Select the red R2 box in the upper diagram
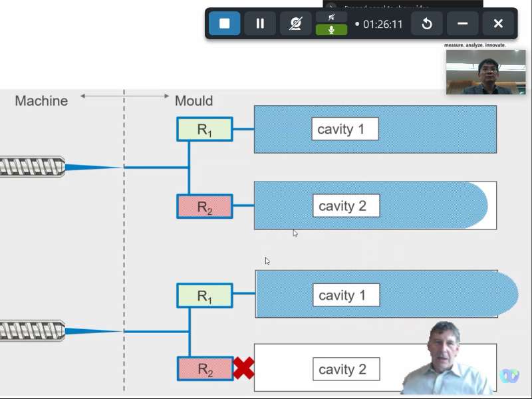The width and height of the screenshot is (532, 399). (x=204, y=207)
